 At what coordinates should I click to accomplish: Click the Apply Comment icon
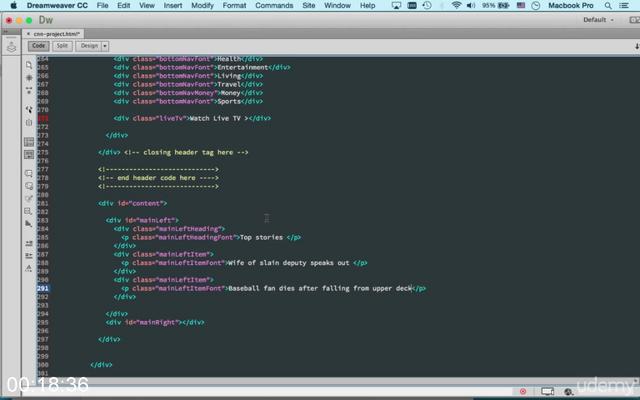click(x=29, y=173)
